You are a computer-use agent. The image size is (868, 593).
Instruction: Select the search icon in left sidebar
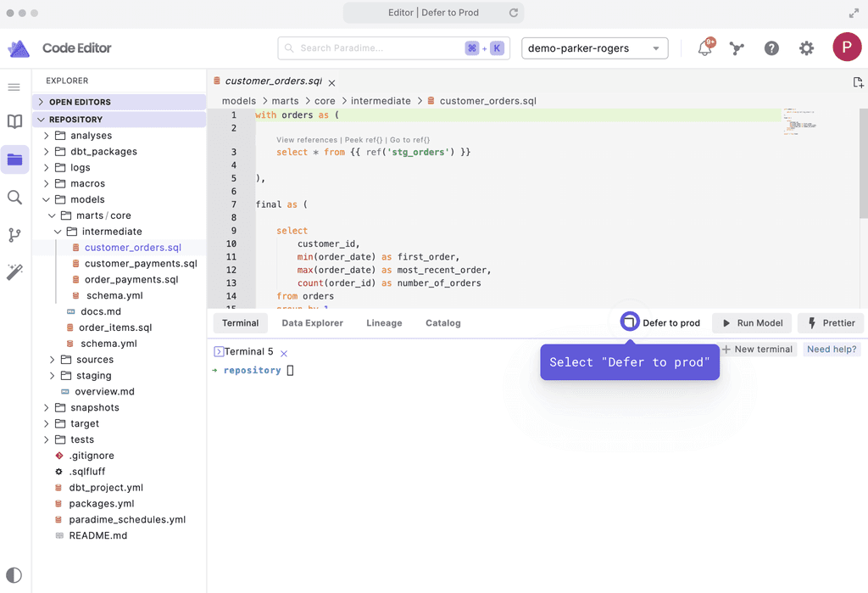(x=14, y=198)
